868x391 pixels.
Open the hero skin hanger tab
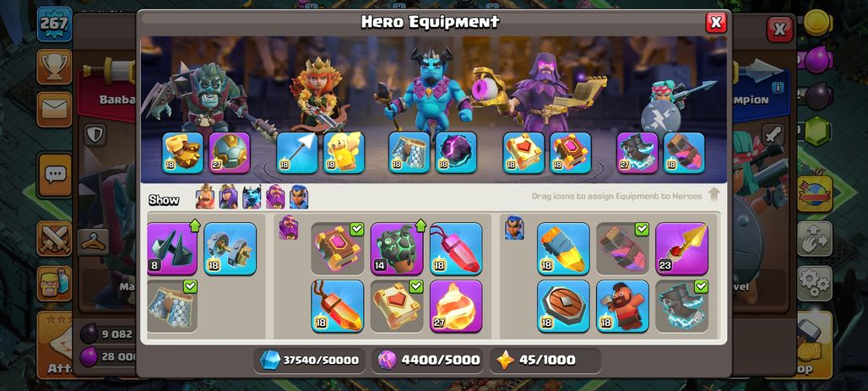(x=93, y=242)
